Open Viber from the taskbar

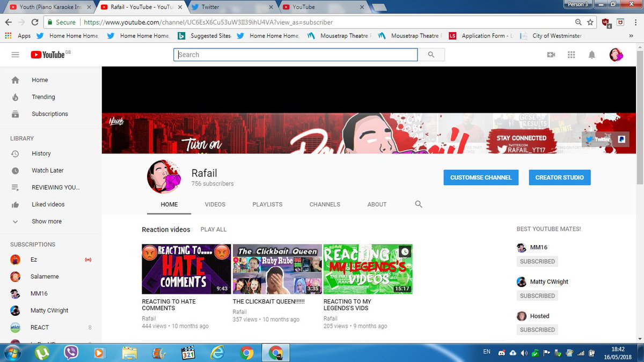[x=71, y=353]
